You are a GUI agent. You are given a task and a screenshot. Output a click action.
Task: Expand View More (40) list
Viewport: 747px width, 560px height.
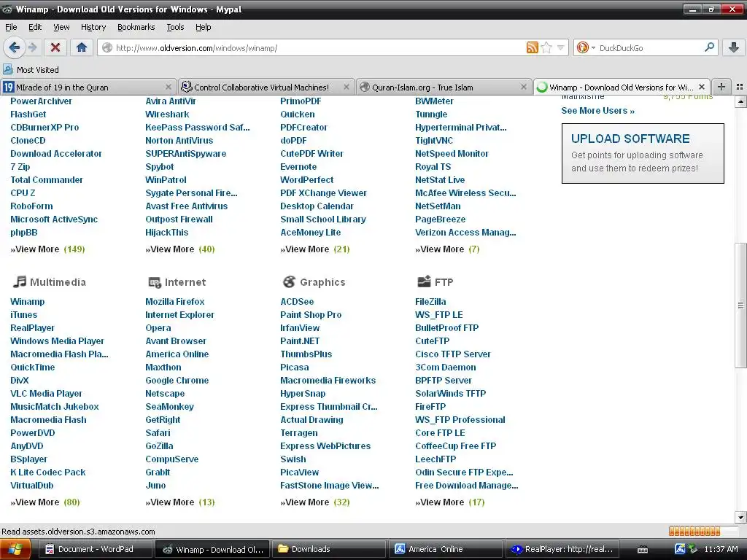[180, 249]
